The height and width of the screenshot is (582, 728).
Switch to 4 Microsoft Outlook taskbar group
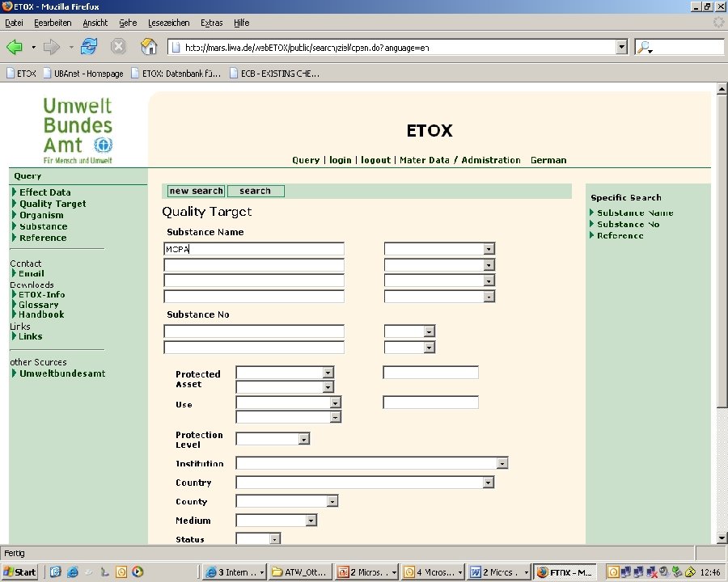tap(433, 572)
